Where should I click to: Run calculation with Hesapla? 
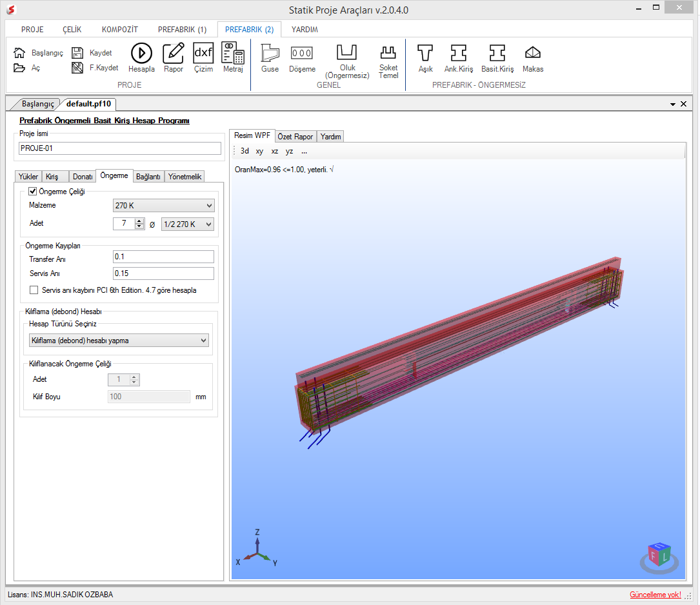(141, 57)
